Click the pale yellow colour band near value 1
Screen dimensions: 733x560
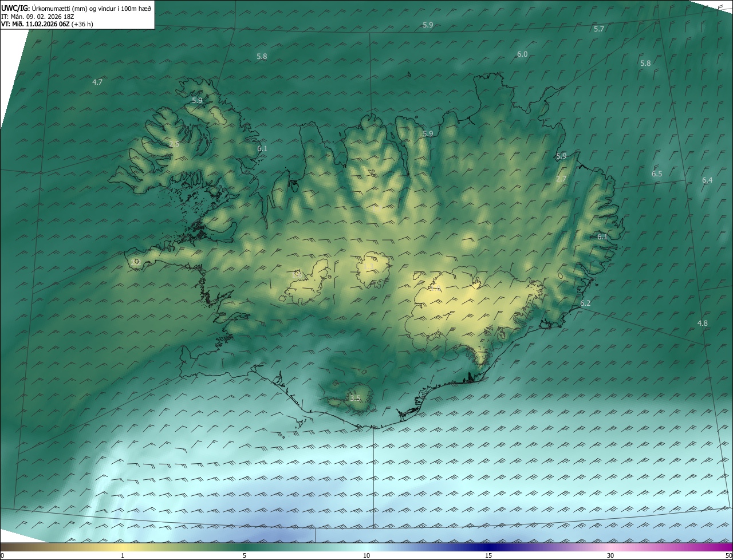pyautogui.click(x=123, y=547)
